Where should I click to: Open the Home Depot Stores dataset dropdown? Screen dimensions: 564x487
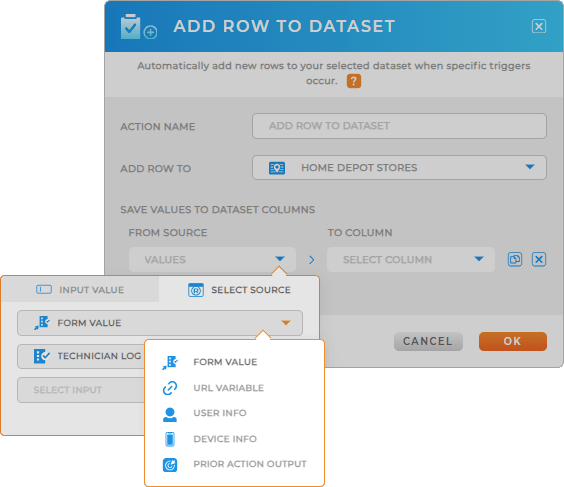coord(399,168)
